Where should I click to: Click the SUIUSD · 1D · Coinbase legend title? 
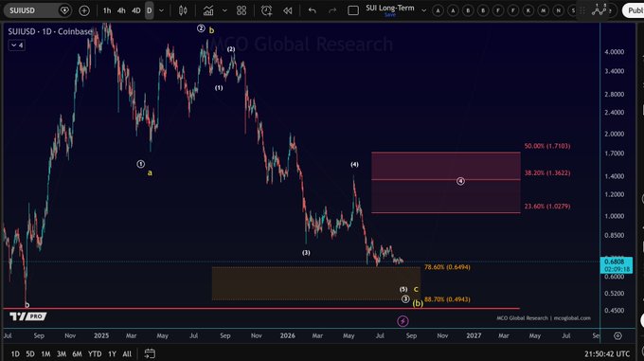[49, 31]
